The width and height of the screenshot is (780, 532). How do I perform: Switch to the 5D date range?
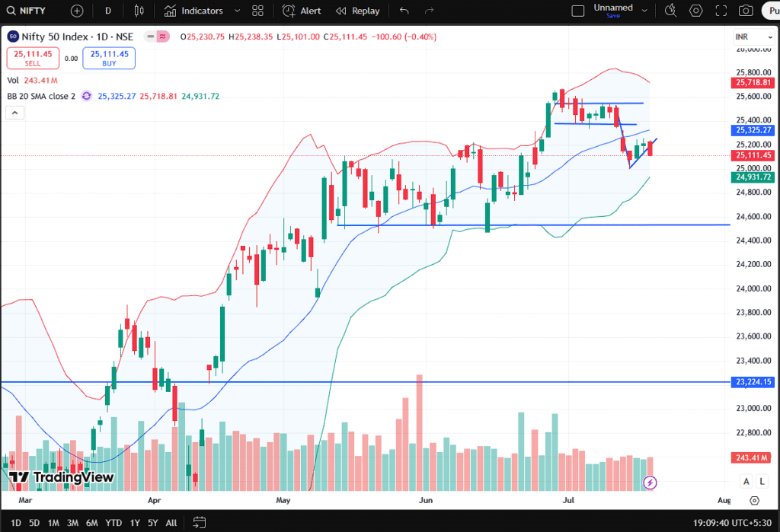(x=34, y=523)
